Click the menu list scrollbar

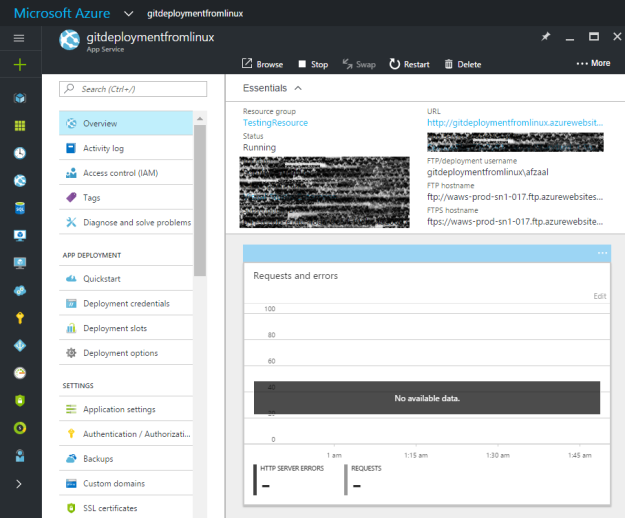click(200, 200)
